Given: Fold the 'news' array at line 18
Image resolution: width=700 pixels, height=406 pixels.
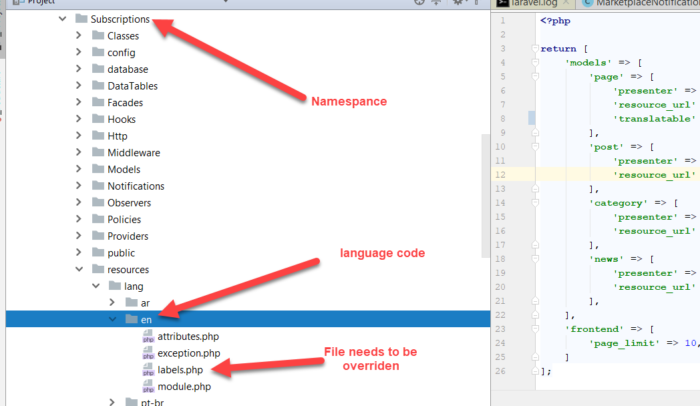Looking at the screenshot, I should tap(535, 259).
